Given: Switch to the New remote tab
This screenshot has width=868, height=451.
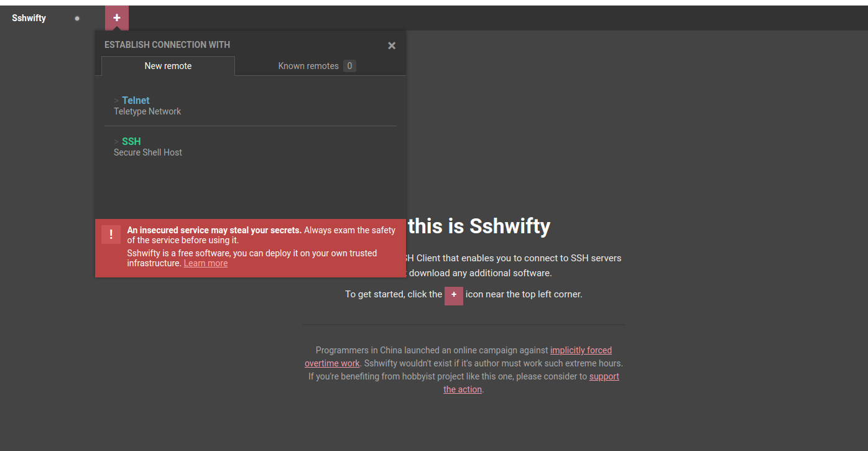Looking at the screenshot, I should click(168, 66).
